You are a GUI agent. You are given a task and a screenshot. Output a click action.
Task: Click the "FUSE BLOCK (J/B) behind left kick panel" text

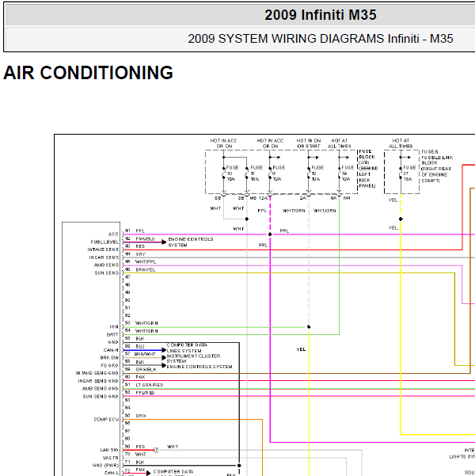click(x=368, y=169)
